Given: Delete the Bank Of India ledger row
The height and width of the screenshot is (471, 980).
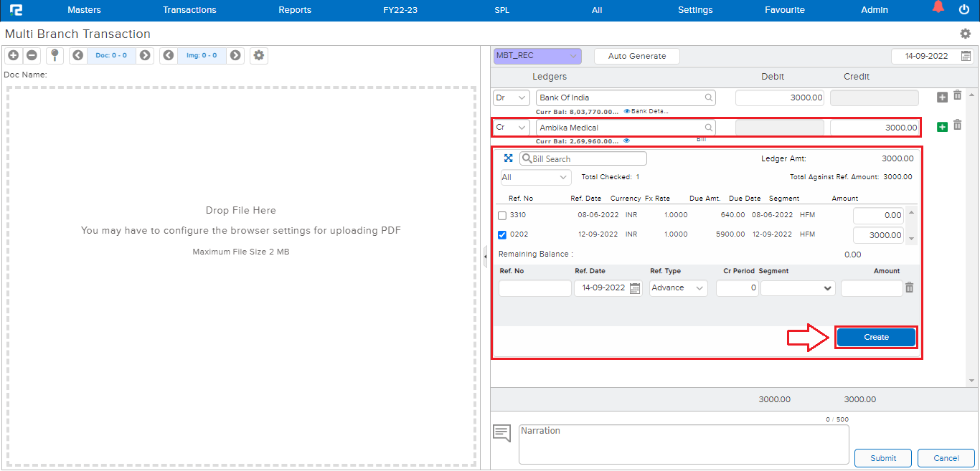Looking at the screenshot, I should pyautogui.click(x=957, y=95).
